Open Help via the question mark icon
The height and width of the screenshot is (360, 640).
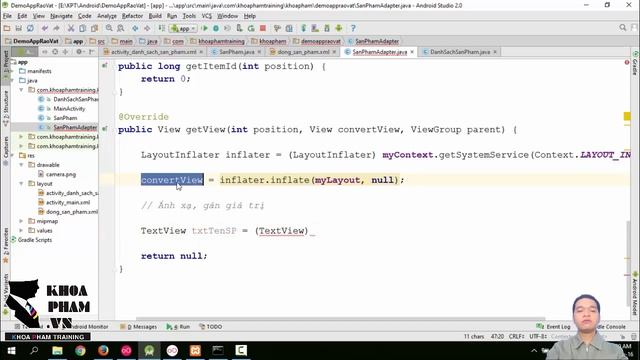(353, 28)
